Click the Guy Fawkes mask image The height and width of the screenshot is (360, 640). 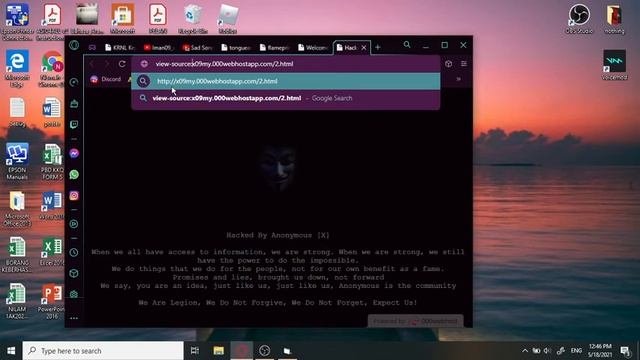[x=278, y=167]
